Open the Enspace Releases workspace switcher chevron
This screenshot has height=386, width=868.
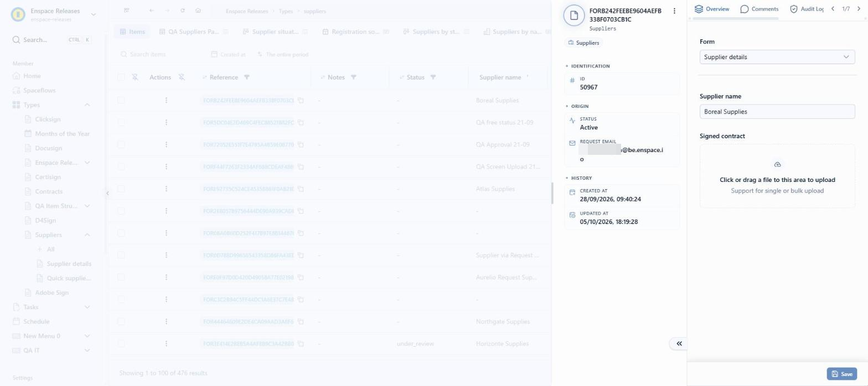pyautogui.click(x=93, y=14)
